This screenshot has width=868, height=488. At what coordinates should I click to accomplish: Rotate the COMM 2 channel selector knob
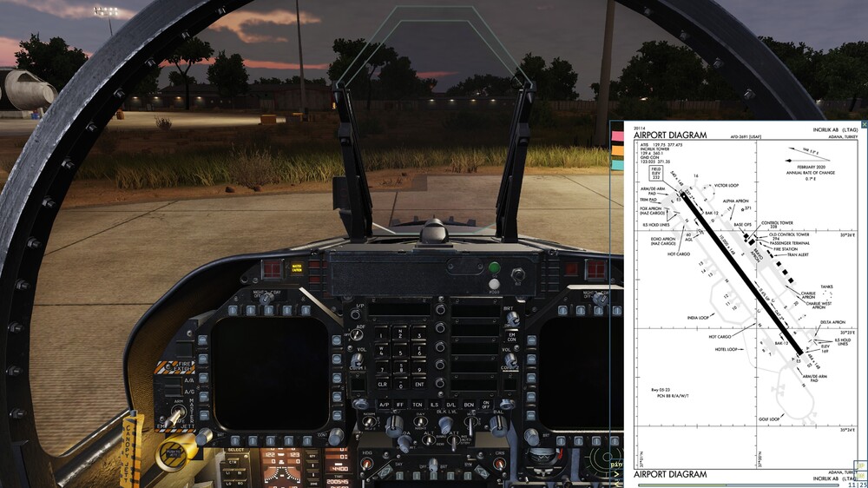point(508,404)
